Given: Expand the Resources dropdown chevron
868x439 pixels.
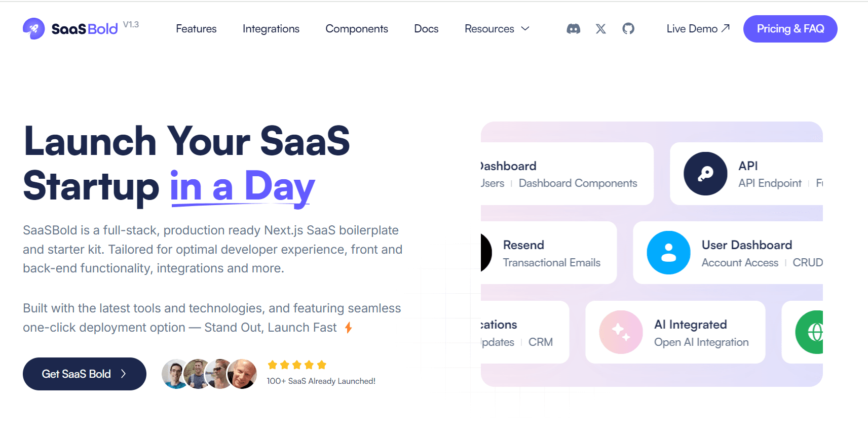Looking at the screenshot, I should (x=525, y=29).
